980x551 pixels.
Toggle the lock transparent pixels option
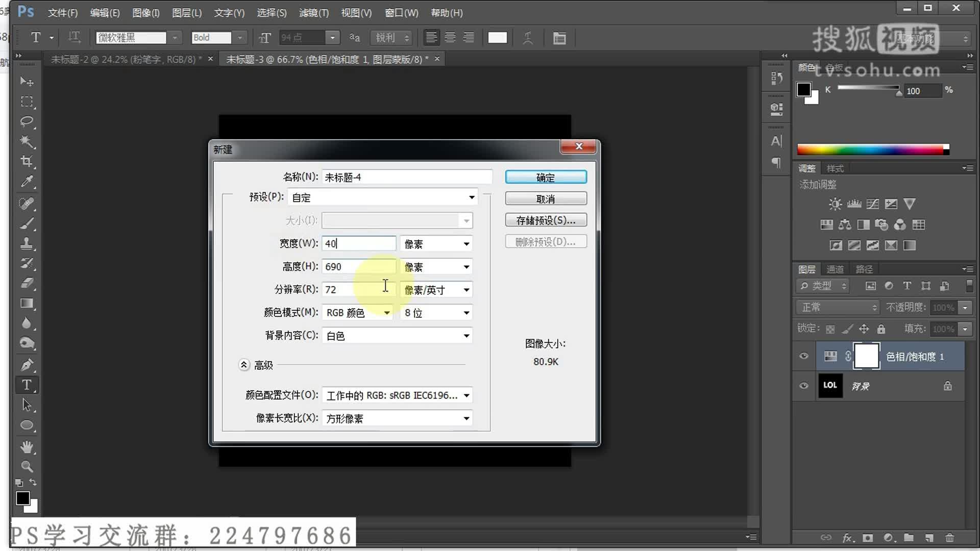830,329
